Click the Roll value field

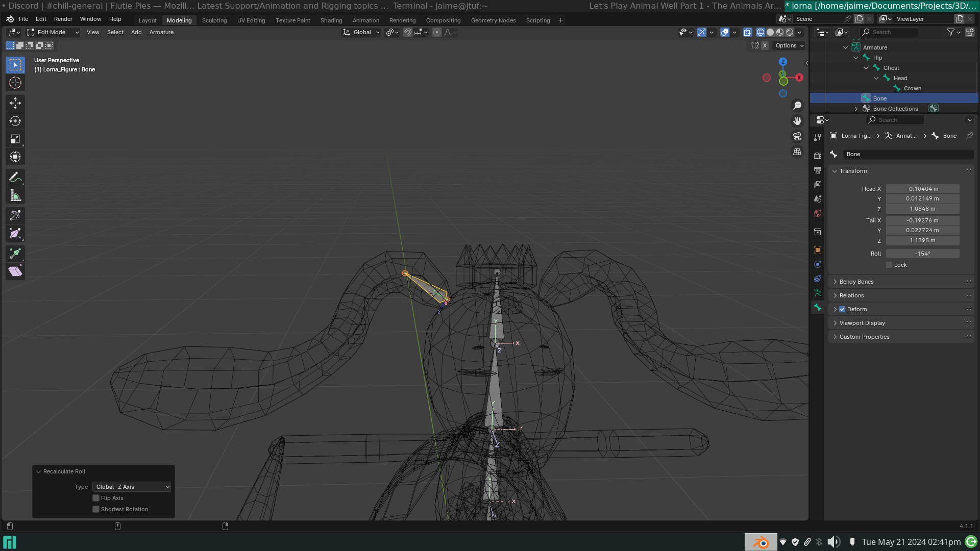click(x=922, y=254)
